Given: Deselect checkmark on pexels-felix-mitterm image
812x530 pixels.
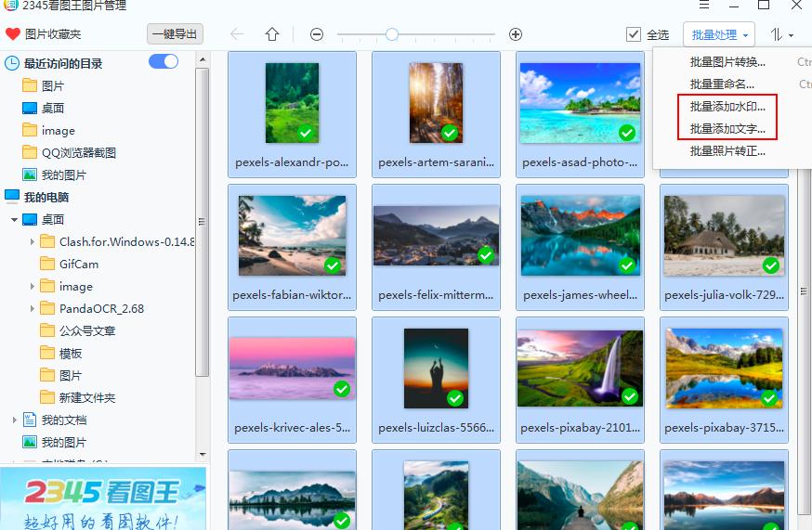Looking at the screenshot, I should (485, 254).
